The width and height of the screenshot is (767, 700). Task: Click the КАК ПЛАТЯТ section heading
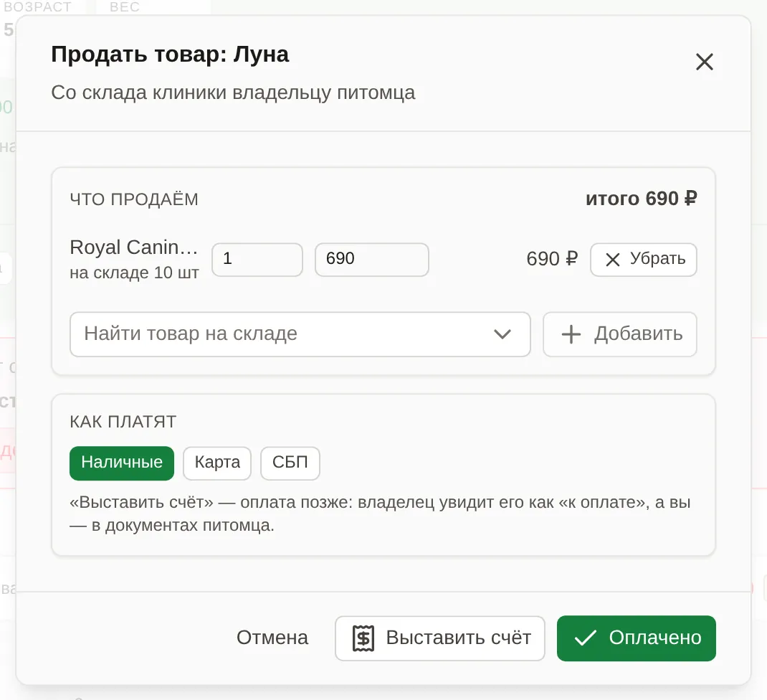click(x=123, y=422)
